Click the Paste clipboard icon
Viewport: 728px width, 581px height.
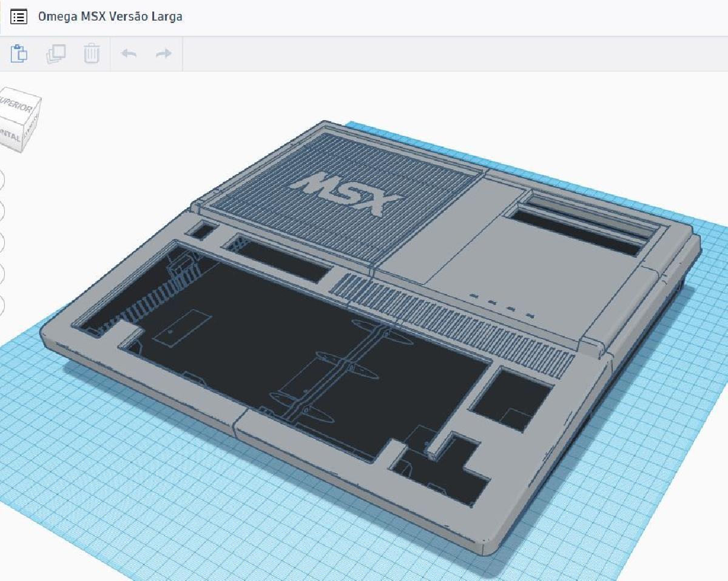coord(19,53)
